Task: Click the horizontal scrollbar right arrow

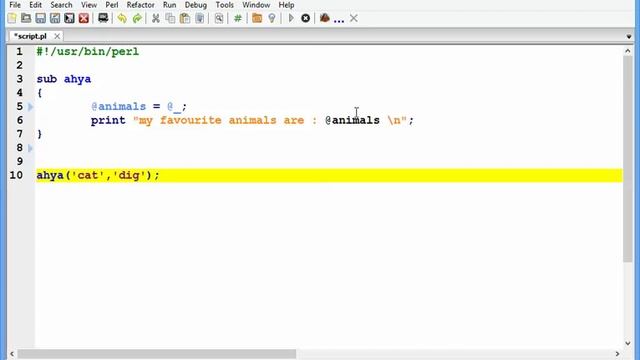Action: 618,353
